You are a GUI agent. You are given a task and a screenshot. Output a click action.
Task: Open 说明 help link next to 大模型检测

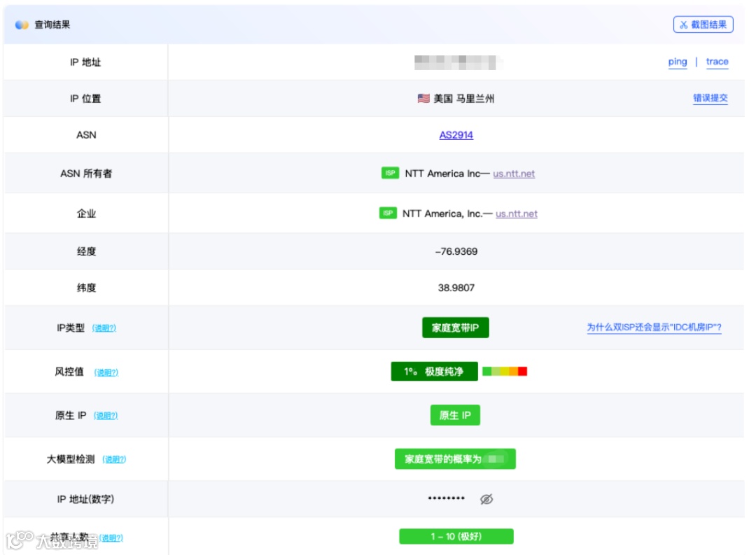click(x=114, y=459)
